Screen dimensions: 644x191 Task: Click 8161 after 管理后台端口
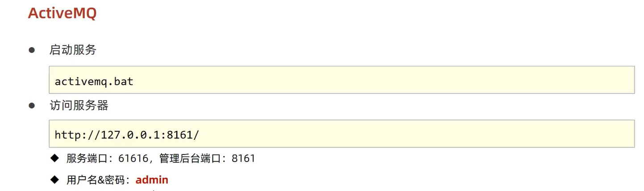(x=243, y=158)
